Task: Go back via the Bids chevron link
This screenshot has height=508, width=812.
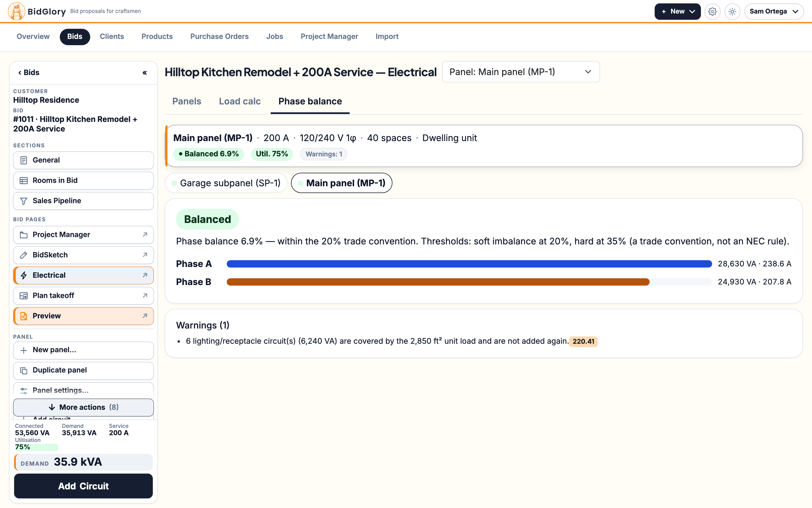Action: [x=29, y=73]
